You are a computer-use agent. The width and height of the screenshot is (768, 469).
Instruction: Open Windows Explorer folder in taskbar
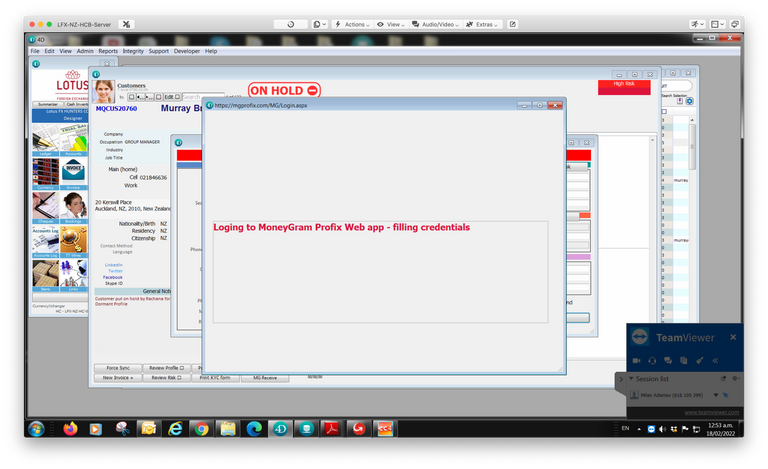pos(228,429)
